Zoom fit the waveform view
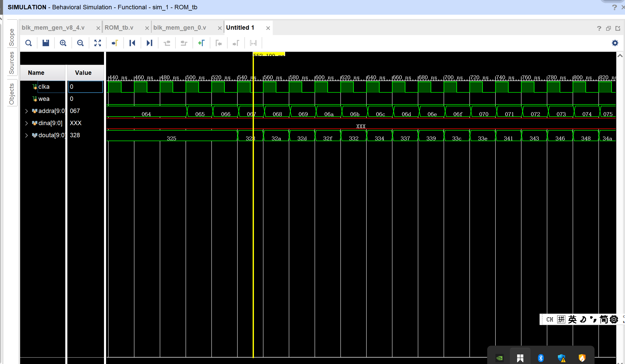625x364 pixels. click(98, 43)
